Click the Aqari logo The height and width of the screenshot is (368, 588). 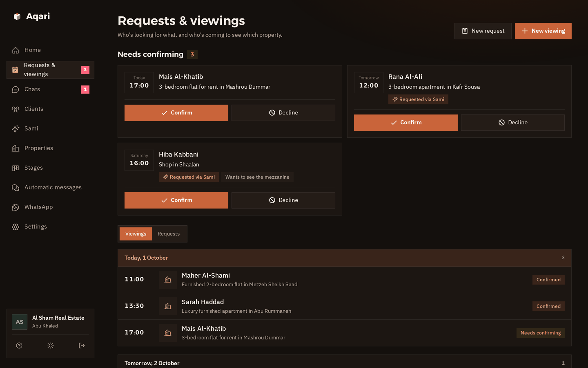pos(31,16)
